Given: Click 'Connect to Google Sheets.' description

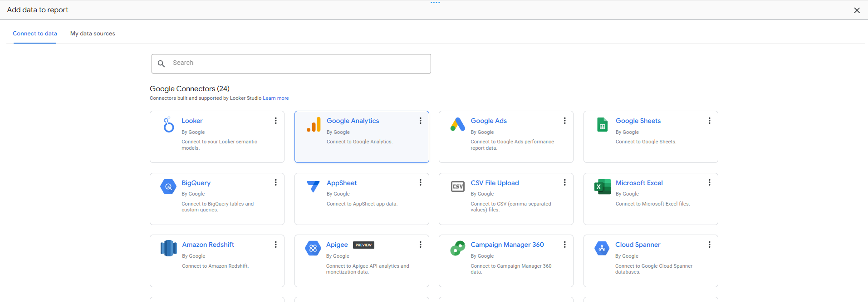Looking at the screenshot, I should click(646, 142).
